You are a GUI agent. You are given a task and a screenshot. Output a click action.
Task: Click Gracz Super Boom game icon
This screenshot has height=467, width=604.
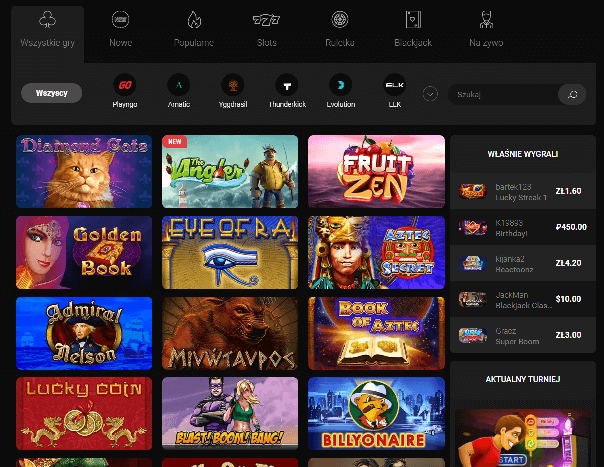(473, 335)
